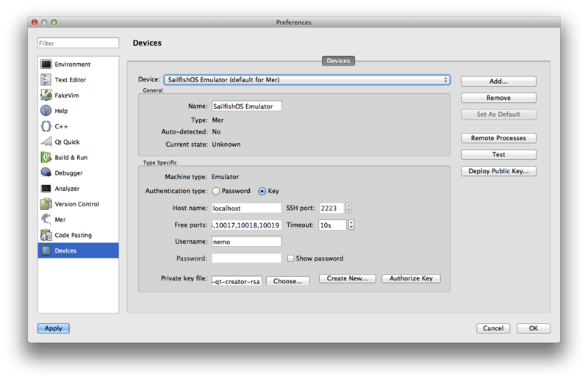Click the Qt Quick category label
This screenshot has height=381, width=588.
[67, 142]
